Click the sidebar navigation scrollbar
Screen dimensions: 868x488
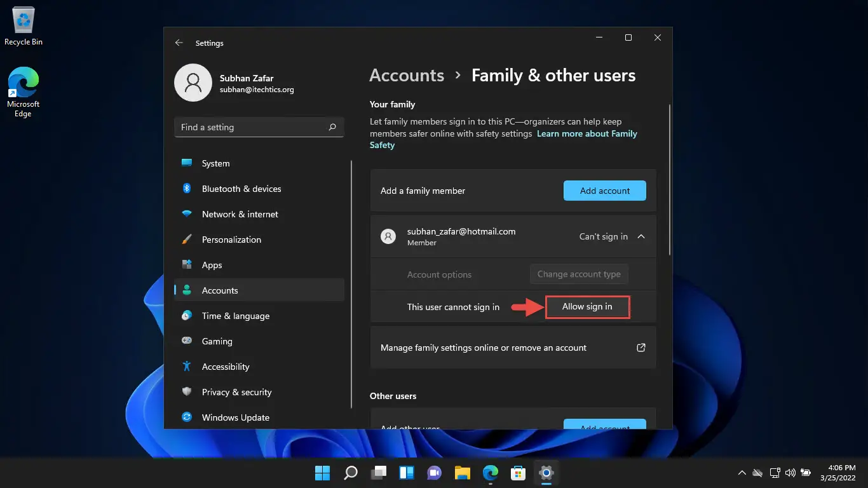351,285
